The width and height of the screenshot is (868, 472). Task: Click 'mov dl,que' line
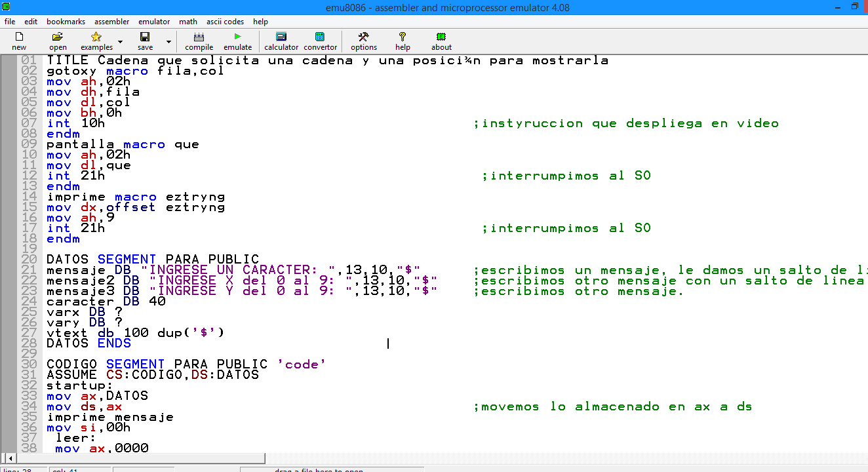[89, 165]
